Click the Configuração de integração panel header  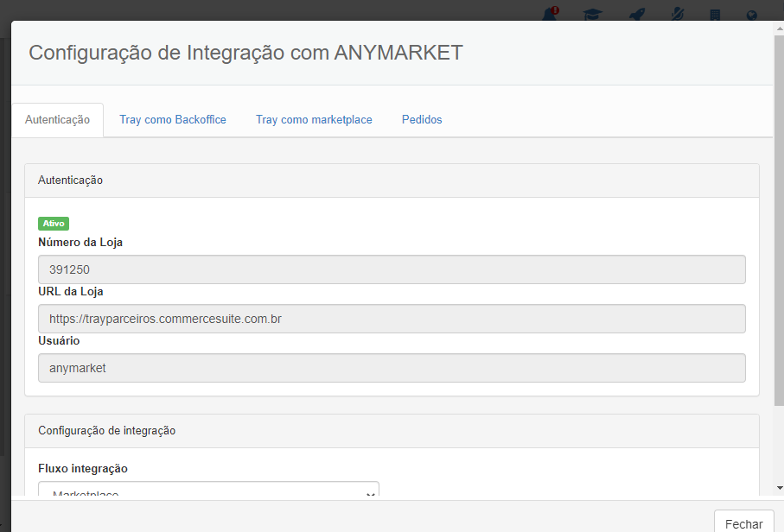coord(392,431)
